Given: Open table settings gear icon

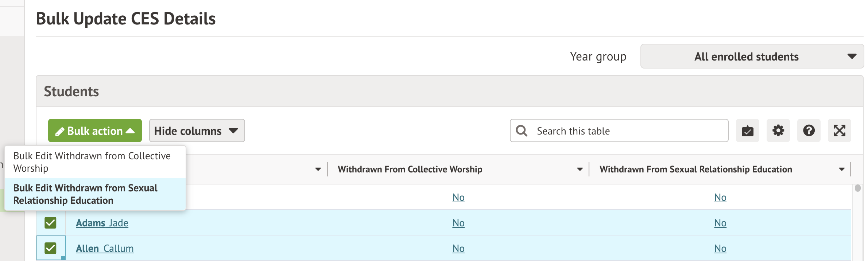Looking at the screenshot, I should [x=778, y=130].
